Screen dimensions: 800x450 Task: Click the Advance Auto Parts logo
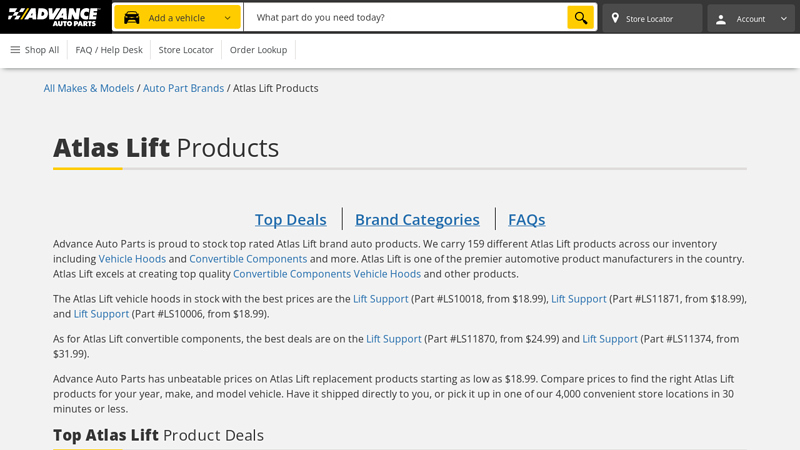click(x=54, y=17)
